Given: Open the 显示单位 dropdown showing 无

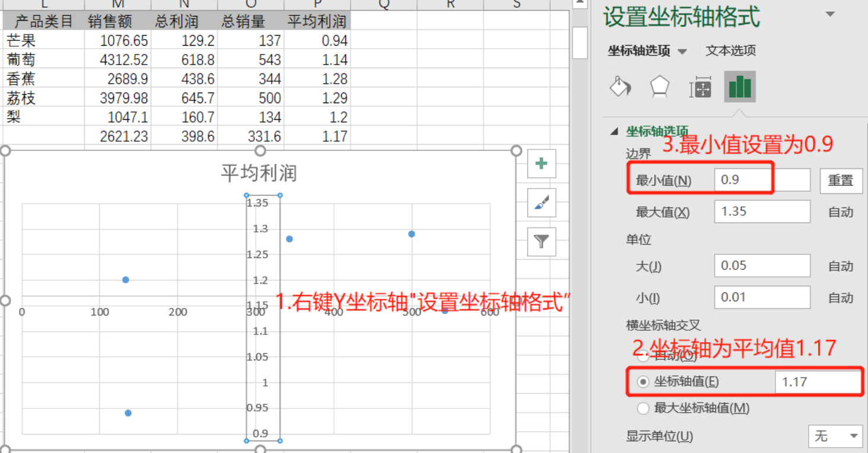Looking at the screenshot, I should point(835,436).
